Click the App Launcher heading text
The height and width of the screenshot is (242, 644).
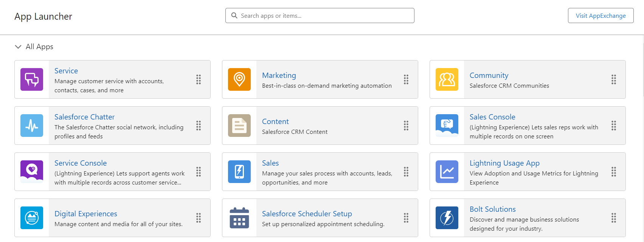(43, 16)
